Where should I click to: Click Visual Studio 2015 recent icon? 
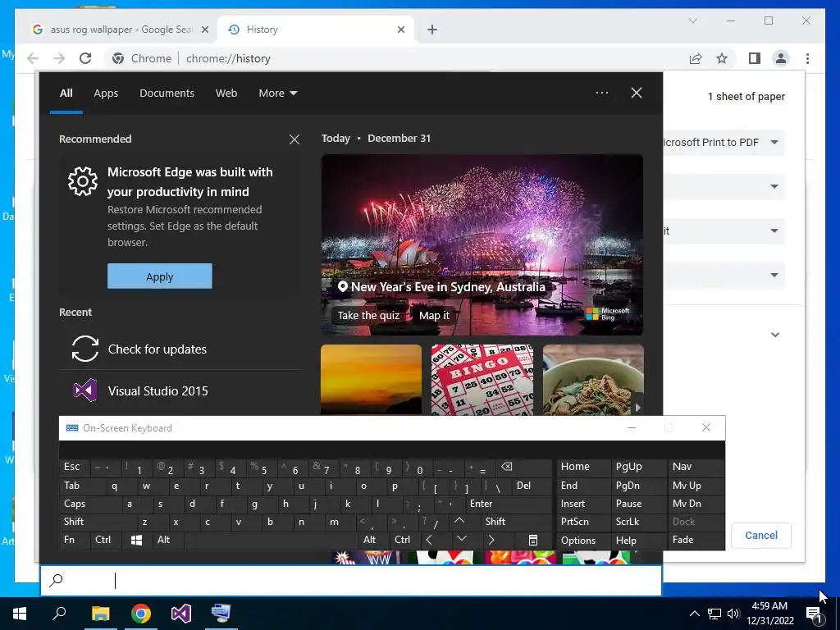click(x=85, y=390)
